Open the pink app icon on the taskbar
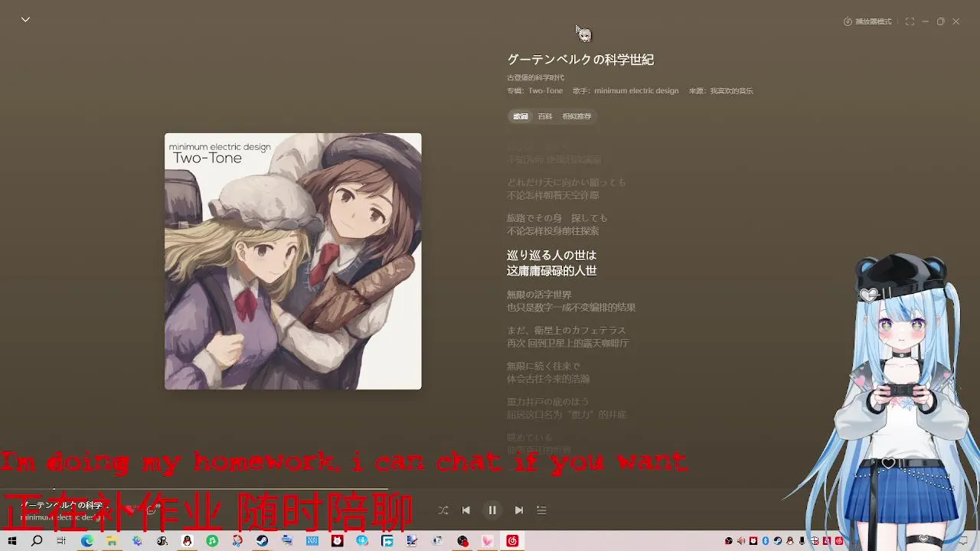980x551 pixels. [x=487, y=541]
